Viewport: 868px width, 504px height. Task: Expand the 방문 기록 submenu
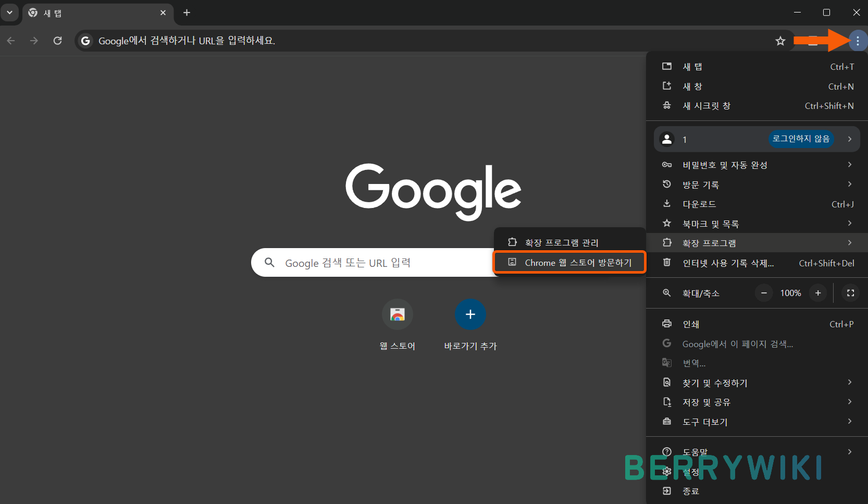click(x=757, y=185)
